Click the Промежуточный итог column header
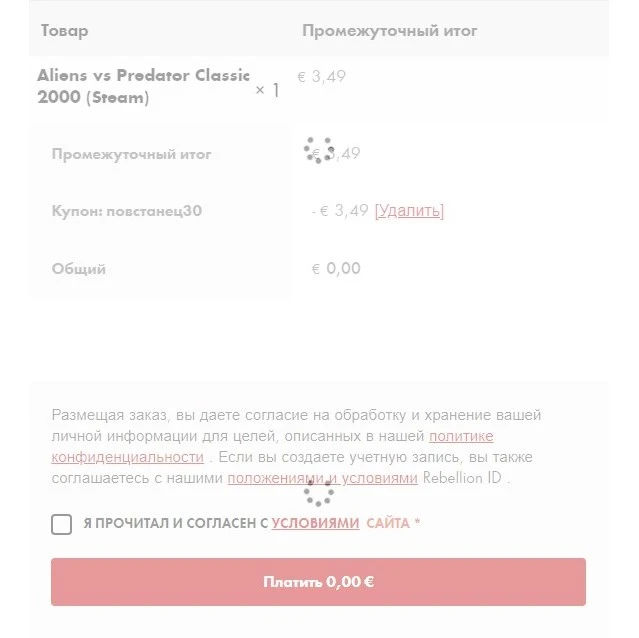 pyautogui.click(x=390, y=31)
